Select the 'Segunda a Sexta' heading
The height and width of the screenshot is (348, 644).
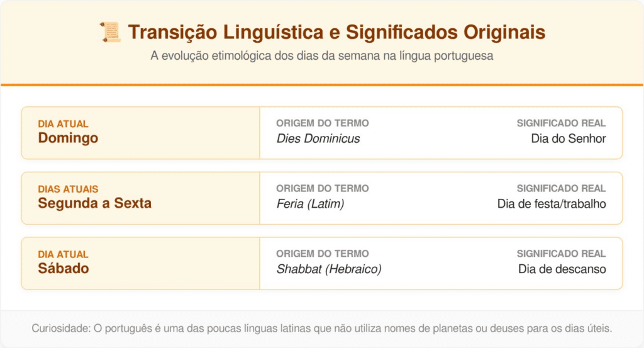94,203
